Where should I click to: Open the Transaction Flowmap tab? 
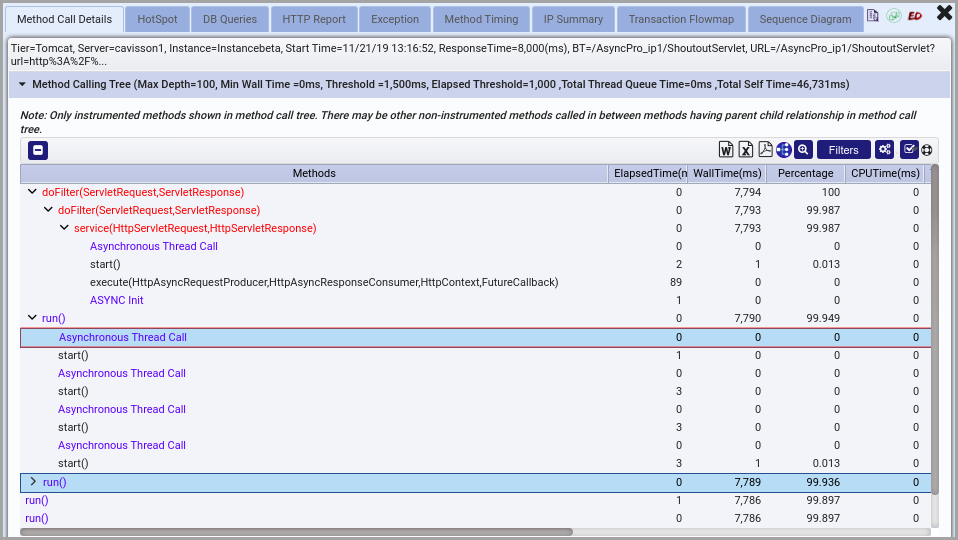point(681,19)
